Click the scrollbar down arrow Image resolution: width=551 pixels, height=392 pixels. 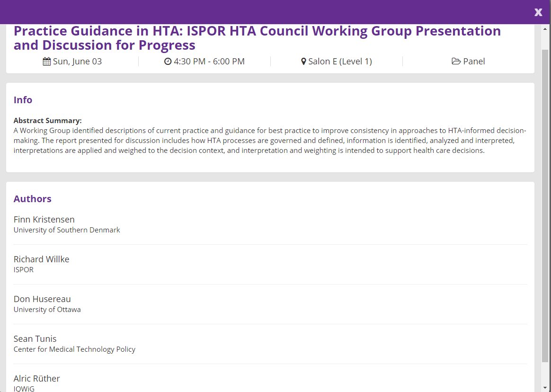(545, 388)
